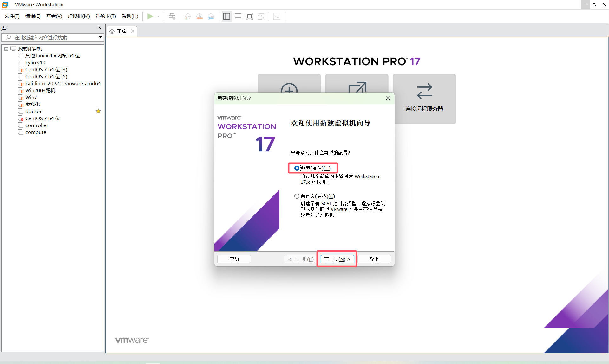The width and height of the screenshot is (609, 364).
Task: Click the send Ctrl+Alt+Del icon
Action: (172, 16)
